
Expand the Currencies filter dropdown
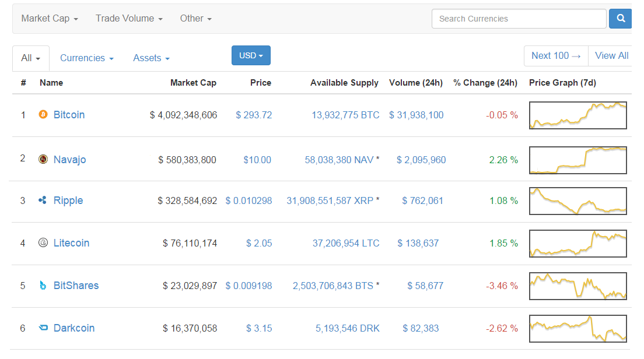(x=87, y=58)
